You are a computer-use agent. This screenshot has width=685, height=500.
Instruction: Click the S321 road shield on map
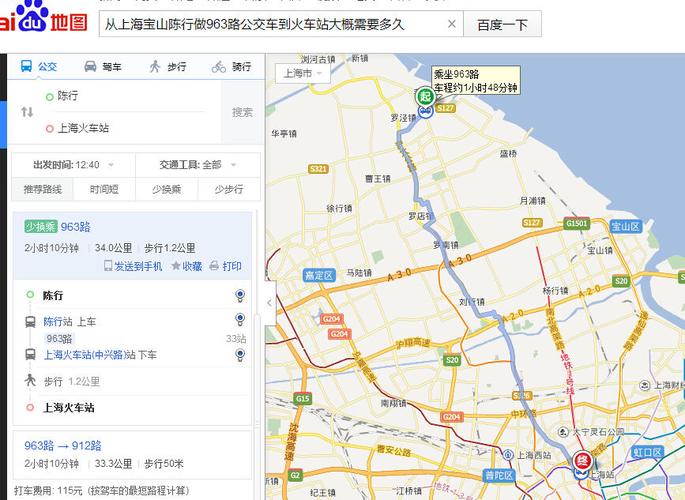click(318, 169)
